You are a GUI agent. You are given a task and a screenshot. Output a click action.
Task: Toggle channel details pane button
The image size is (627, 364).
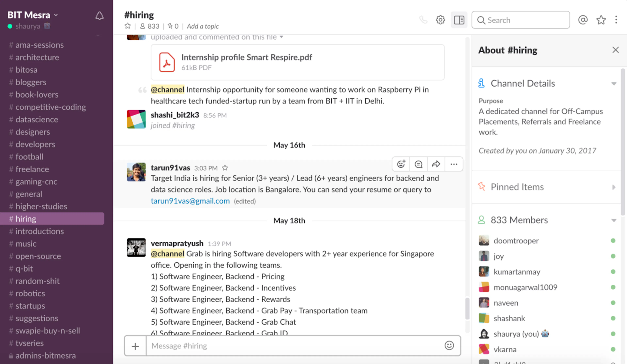(x=459, y=20)
